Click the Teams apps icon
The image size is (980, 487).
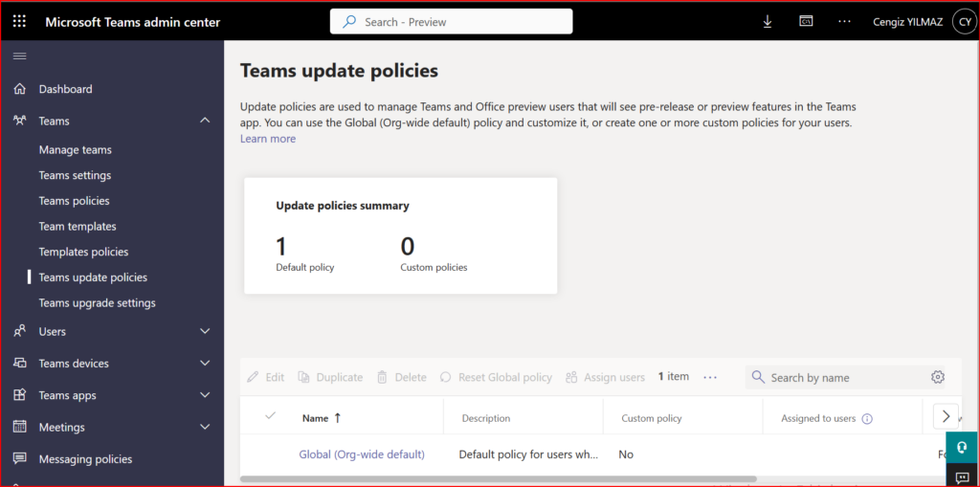pyautogui.click(x=20, y=395)
